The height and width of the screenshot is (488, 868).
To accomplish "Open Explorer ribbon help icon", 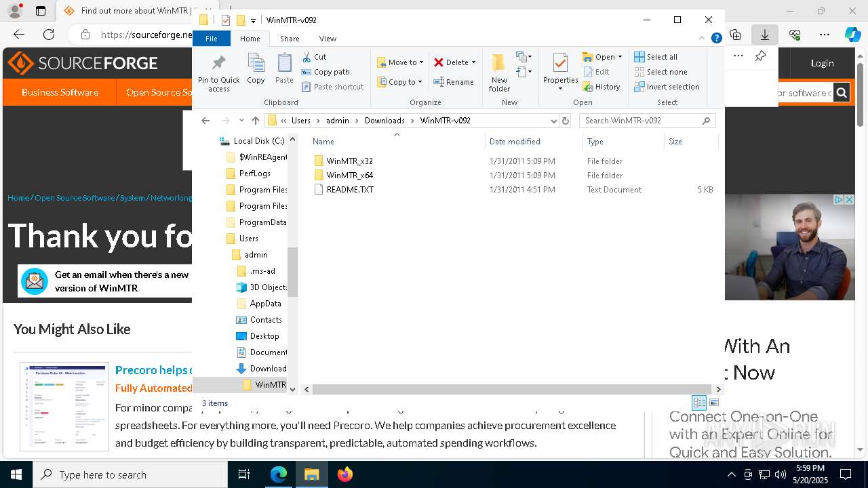I will pyautogui.click(x=716, y=39).
